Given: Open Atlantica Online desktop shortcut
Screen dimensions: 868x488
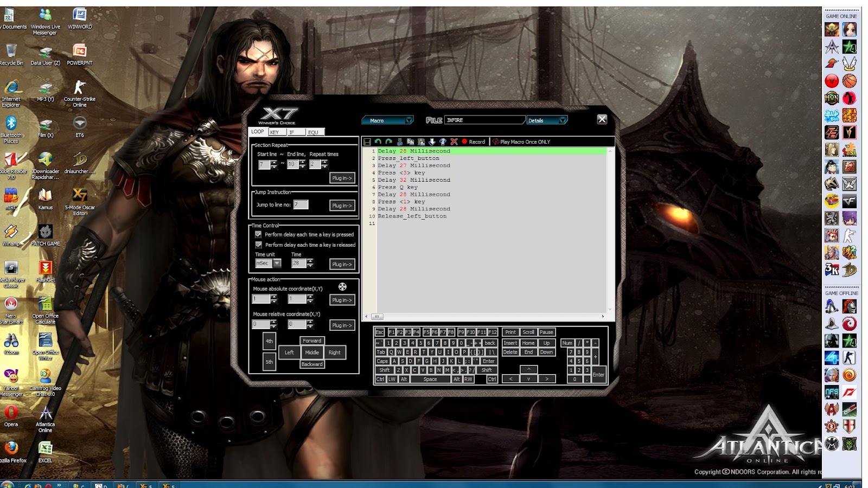Looking at the screenshot, I should coord(46,419).
